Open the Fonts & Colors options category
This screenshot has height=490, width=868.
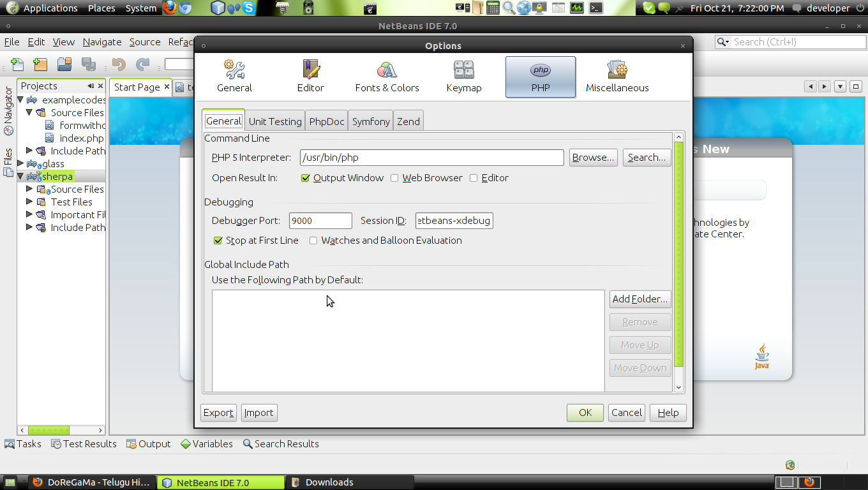(387, 77)
